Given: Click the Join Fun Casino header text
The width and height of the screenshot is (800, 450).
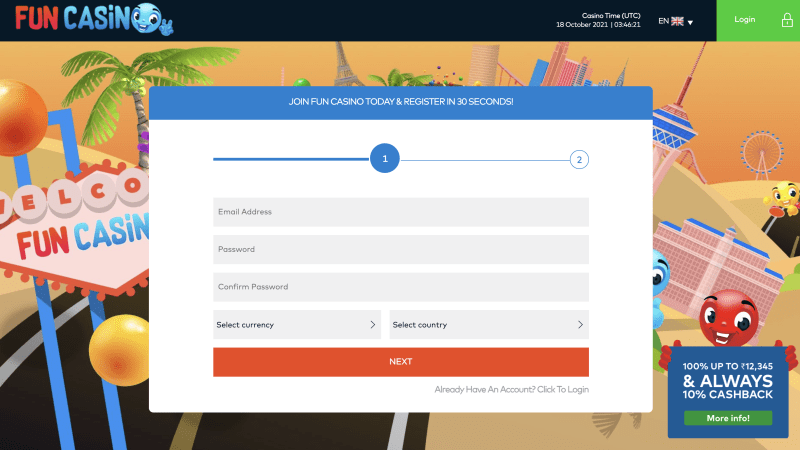Looking at the screenshot, I should (401, 102).
